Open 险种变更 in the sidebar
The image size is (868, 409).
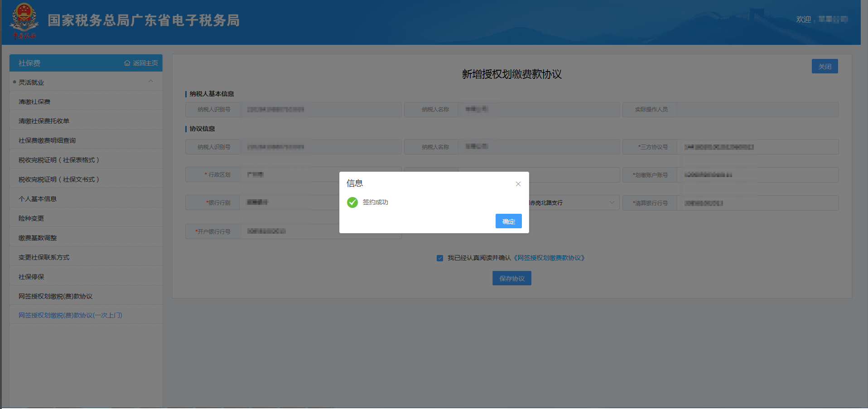click(x=30, y=218)
